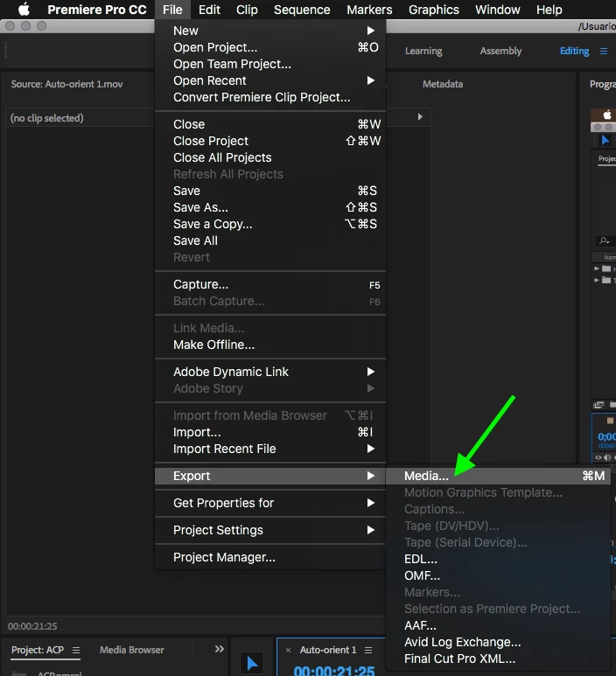Open the Sequence menu
This screenshot has height=676, width=616.
[302, 10]
